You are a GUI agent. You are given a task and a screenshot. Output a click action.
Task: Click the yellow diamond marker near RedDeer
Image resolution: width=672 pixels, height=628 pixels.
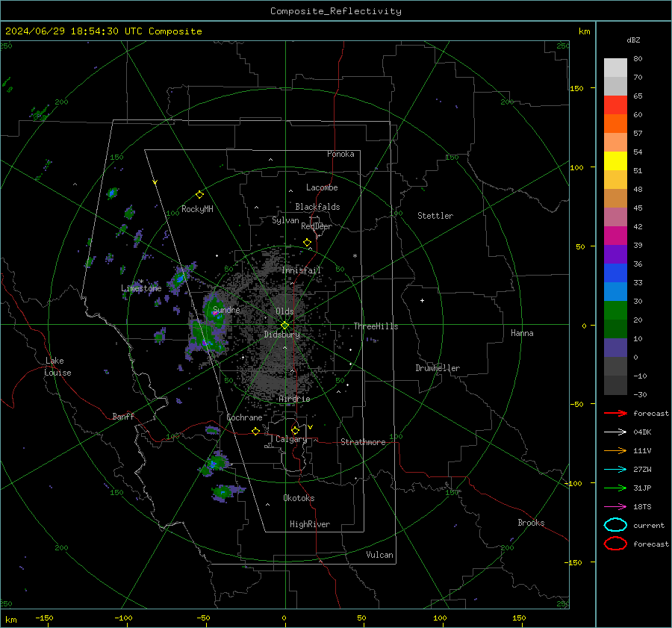click(307, 243)
